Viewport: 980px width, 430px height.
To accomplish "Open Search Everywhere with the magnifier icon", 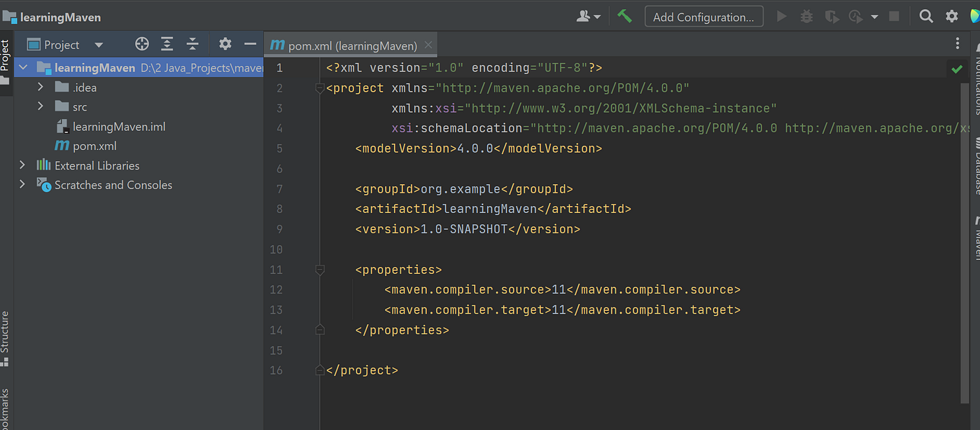I will [x=925, y=16].
